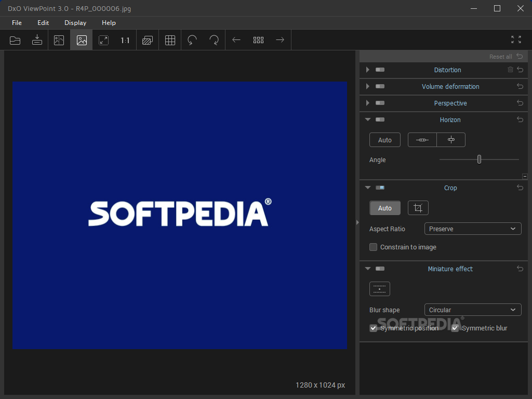Collapse the Horizon panel
532x399 pixels.
[368, 119]
